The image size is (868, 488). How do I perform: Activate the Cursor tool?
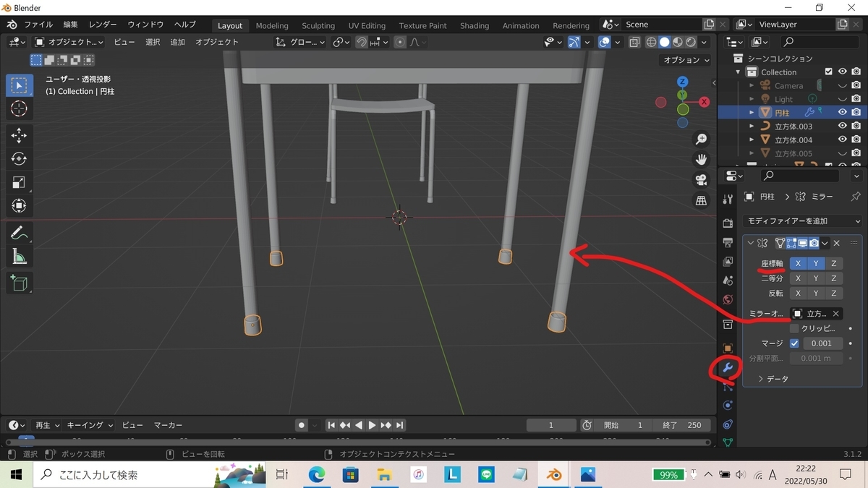(x=20, y=109)
